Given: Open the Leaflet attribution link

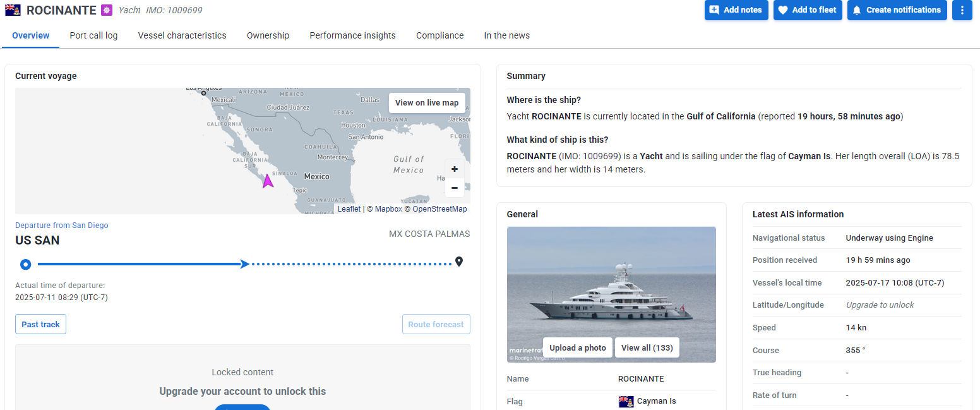Looking at the screenshot, I should (x=349, y=209).
